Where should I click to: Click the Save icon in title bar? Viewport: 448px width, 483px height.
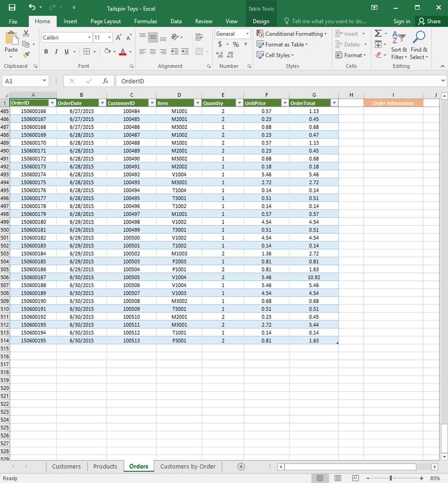coord(12,7)
